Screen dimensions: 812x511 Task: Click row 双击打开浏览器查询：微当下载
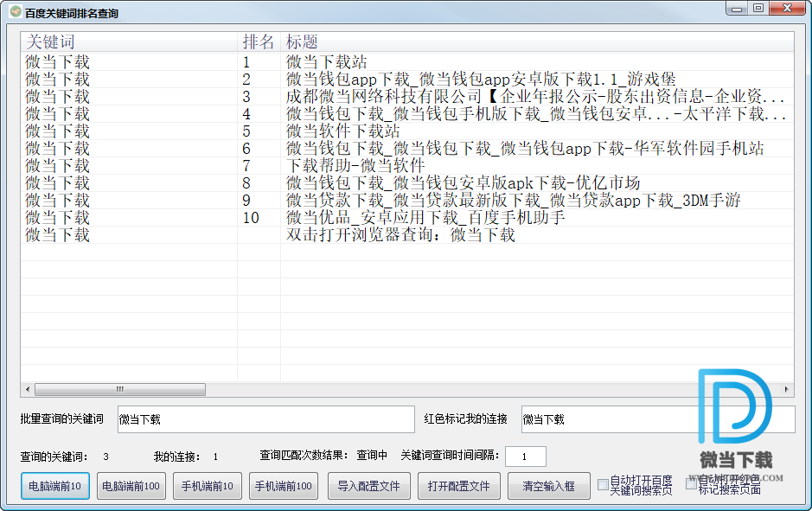point(407,235)
